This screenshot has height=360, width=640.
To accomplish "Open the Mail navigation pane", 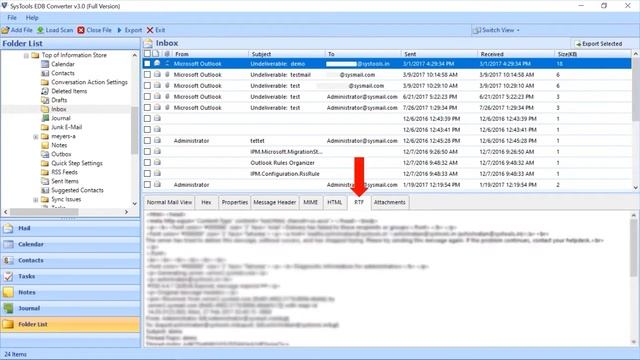I will [x=70, y=228].
